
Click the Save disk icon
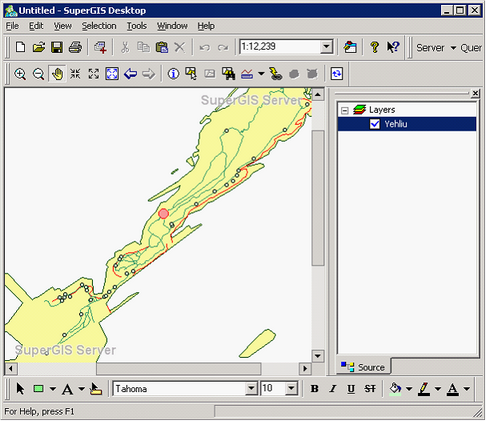tap(57, 47)
